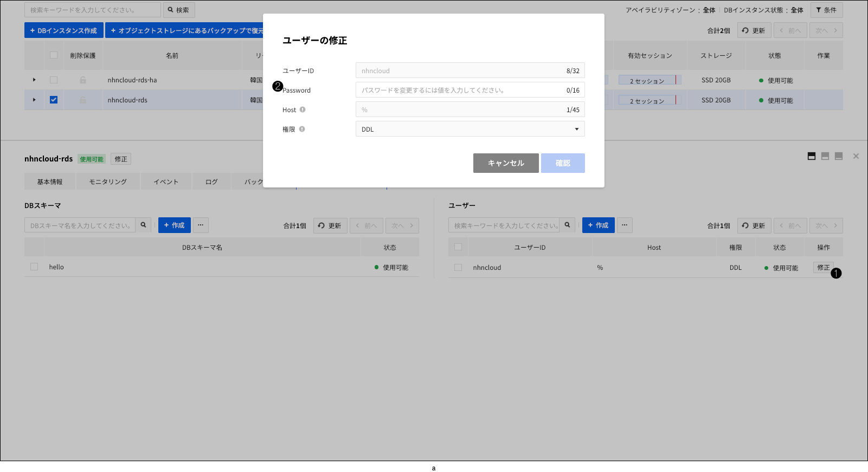Click the Password input field
The height and width of the screenshot is (472, 868).
(470, 90)
